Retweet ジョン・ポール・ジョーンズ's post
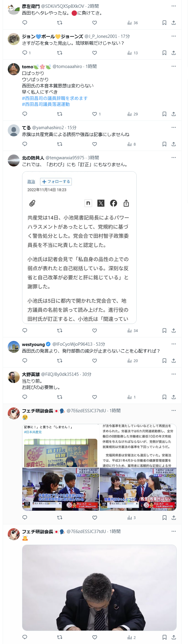The image size is (188, 644). tap(60, 53)
